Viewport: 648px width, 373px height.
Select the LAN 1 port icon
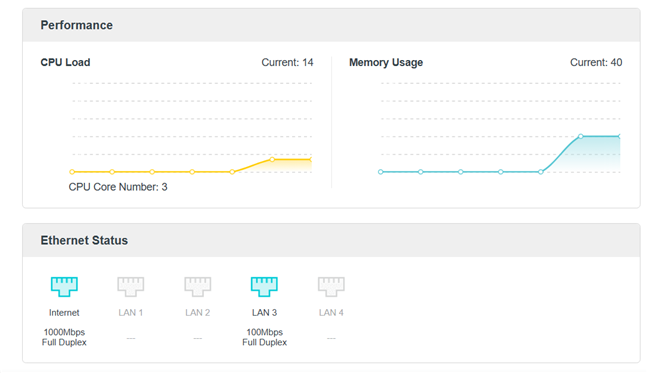pyautogui.click(x=131, y=286)
